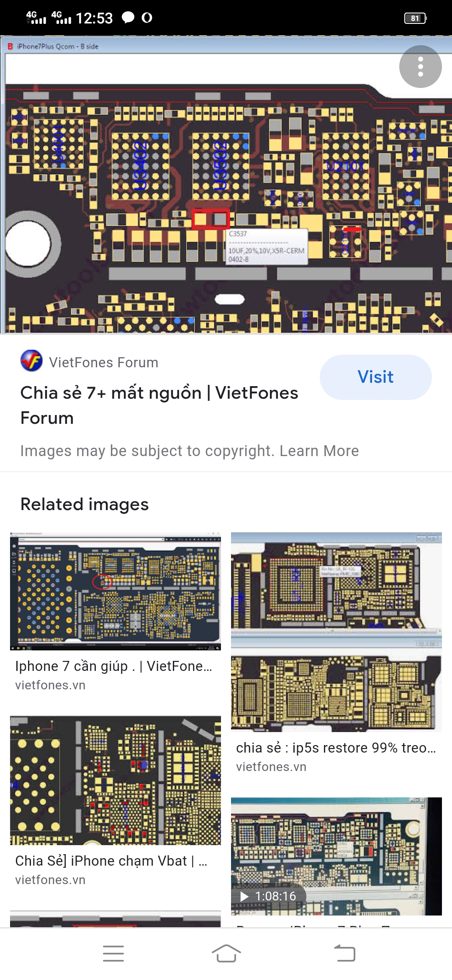Tap the Android home navigation icon
Viewport: 452px width, 980px height.
(226, 954)
